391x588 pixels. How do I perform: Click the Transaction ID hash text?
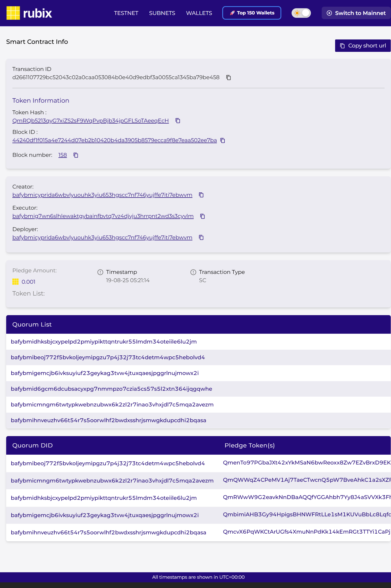(116, 77)
